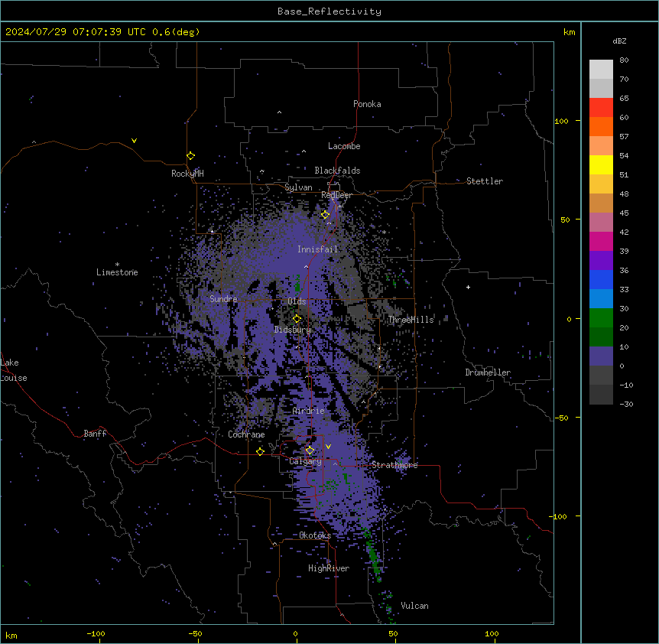The height and width of the screenshot is (644, 659).
Task: Select the magenta 39-42 dBZ legend swatch
Action: (x=601, y=241)
